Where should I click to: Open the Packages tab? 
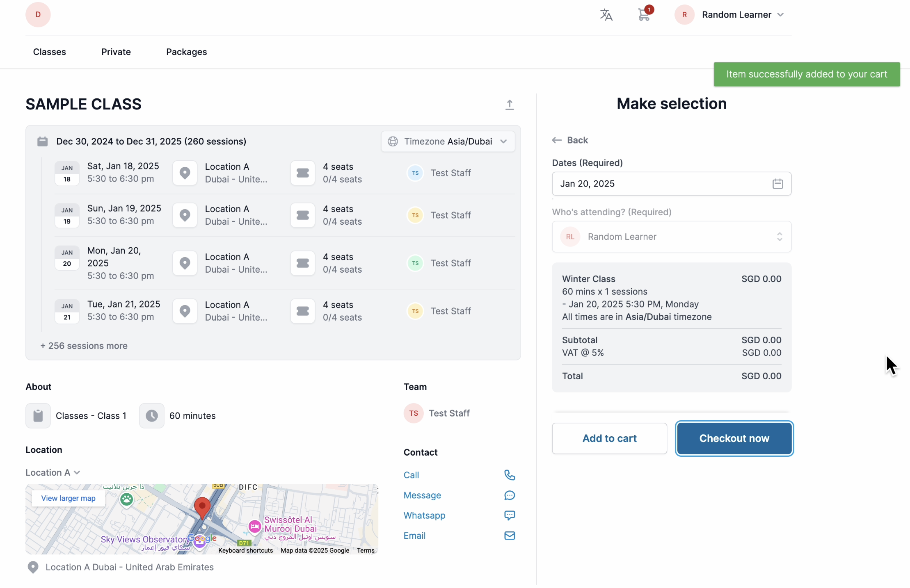pyautogui.click(x=186, y=52)
